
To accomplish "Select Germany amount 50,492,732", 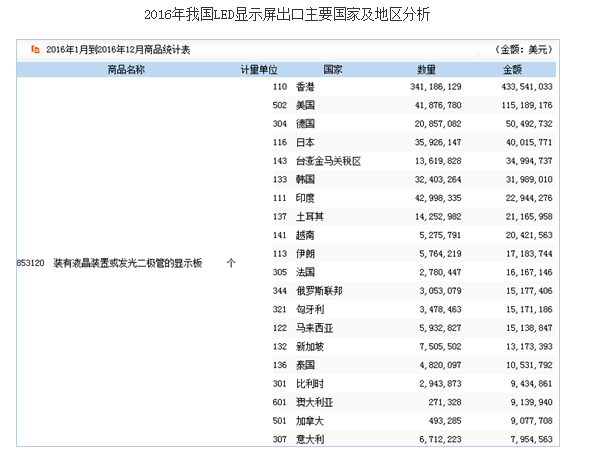I will [x=529, y=124].
